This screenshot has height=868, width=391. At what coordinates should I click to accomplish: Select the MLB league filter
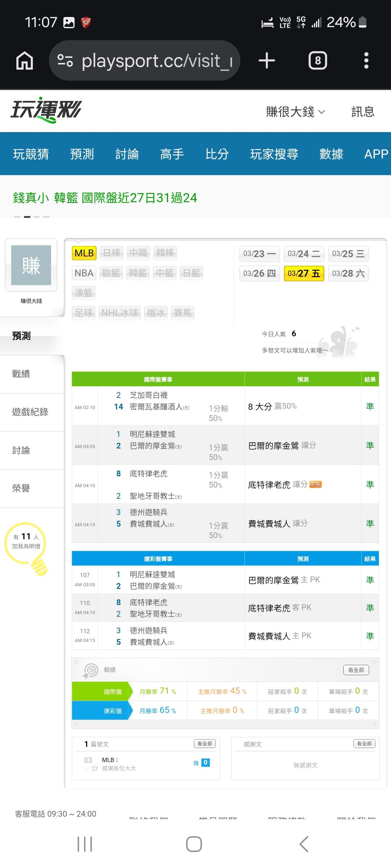(84, 253)
